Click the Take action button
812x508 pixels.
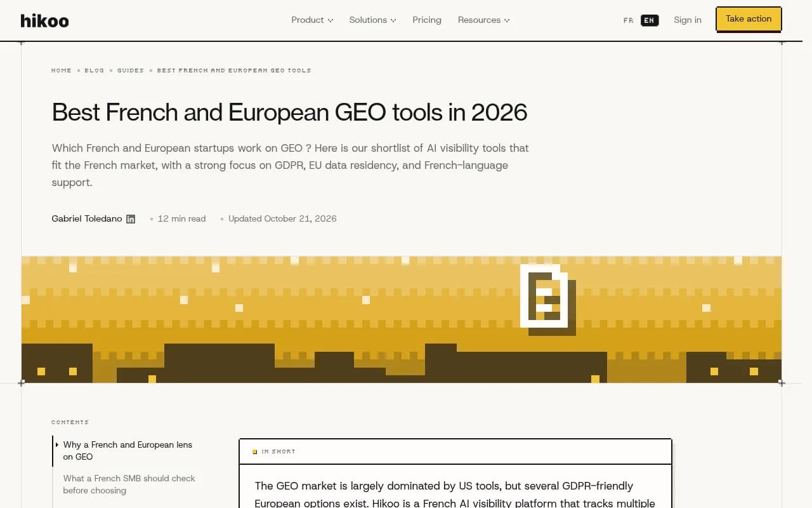click(x=749, y=19)
